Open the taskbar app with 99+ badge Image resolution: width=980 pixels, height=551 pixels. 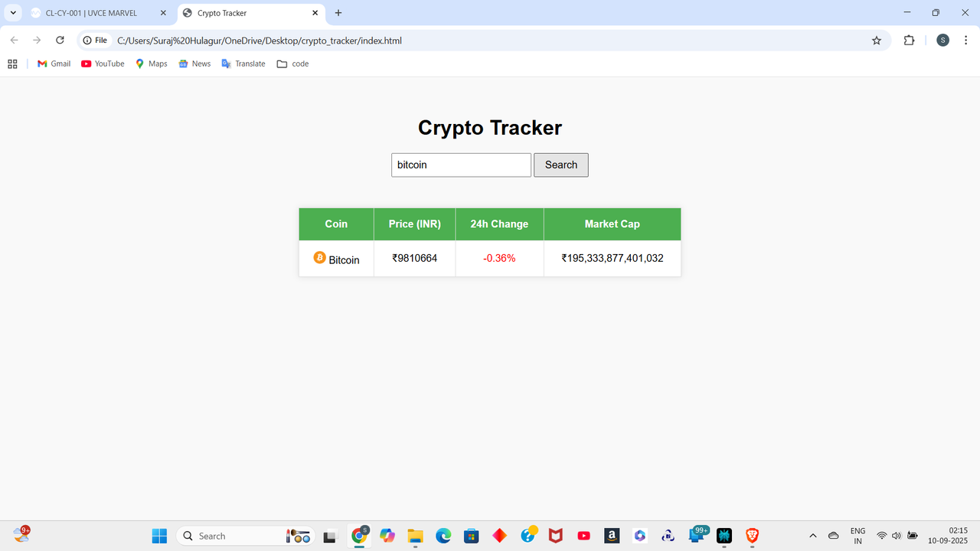pyautogui.click(x=697, y=534)
